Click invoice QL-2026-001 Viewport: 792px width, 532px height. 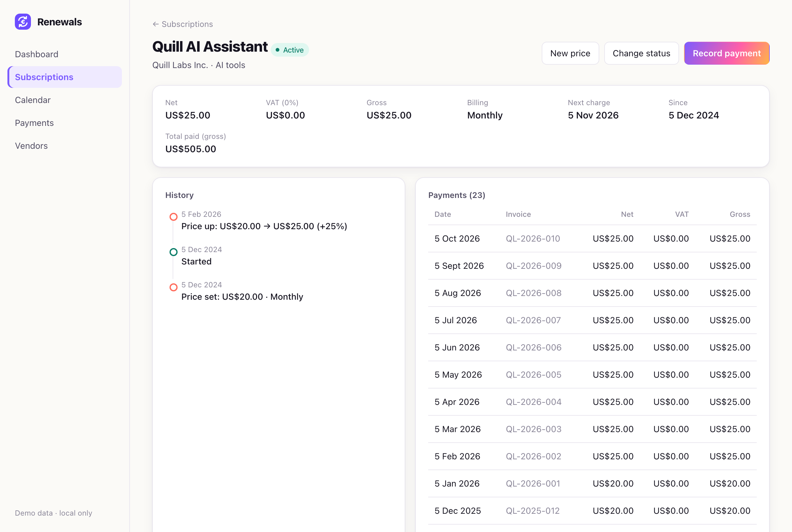[533, 483]
